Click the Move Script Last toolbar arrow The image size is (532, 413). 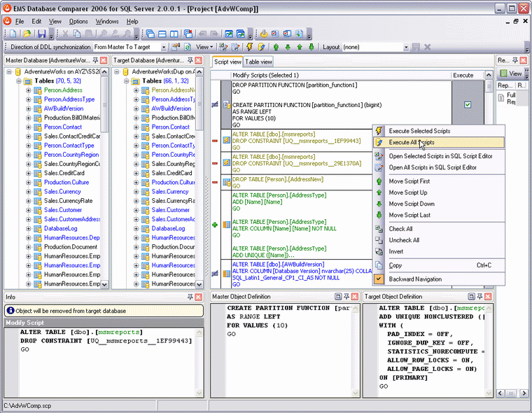(311, 47)
